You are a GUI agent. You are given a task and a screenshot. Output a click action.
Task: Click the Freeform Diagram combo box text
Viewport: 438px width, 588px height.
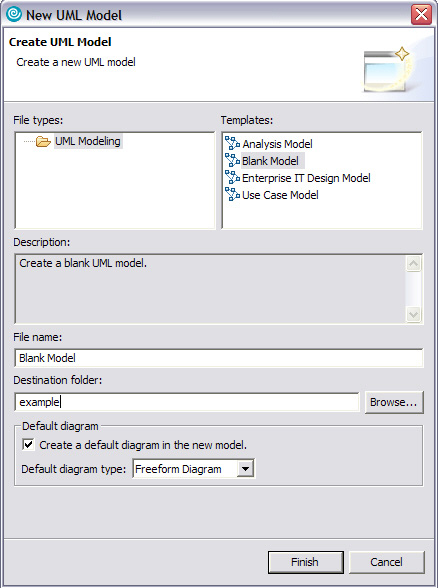pyautogui.click(x=178, y=469)
